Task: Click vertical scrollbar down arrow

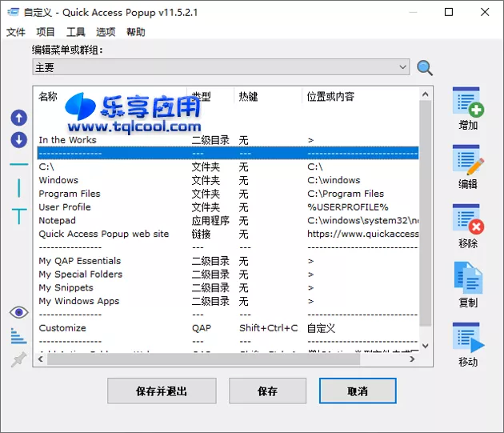Action: 426,346
